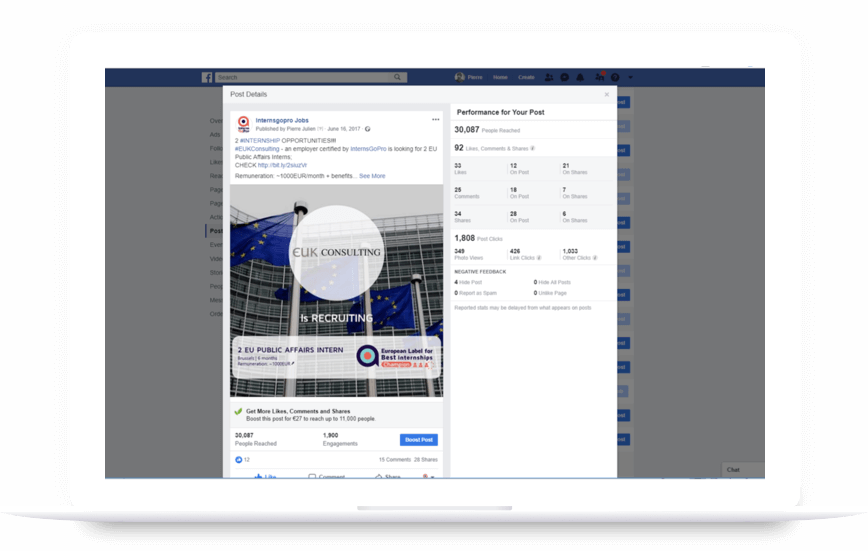Click the 30,087 People Reached stat

click(487, 130)
